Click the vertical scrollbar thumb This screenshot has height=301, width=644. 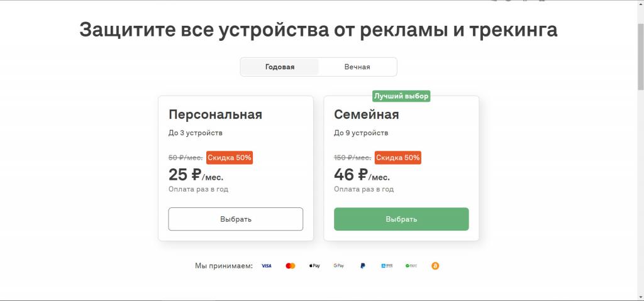(640, 57)
